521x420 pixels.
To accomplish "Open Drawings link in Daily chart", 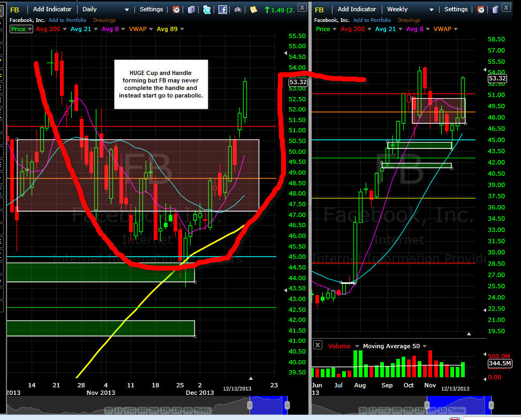I will point(104,20).
